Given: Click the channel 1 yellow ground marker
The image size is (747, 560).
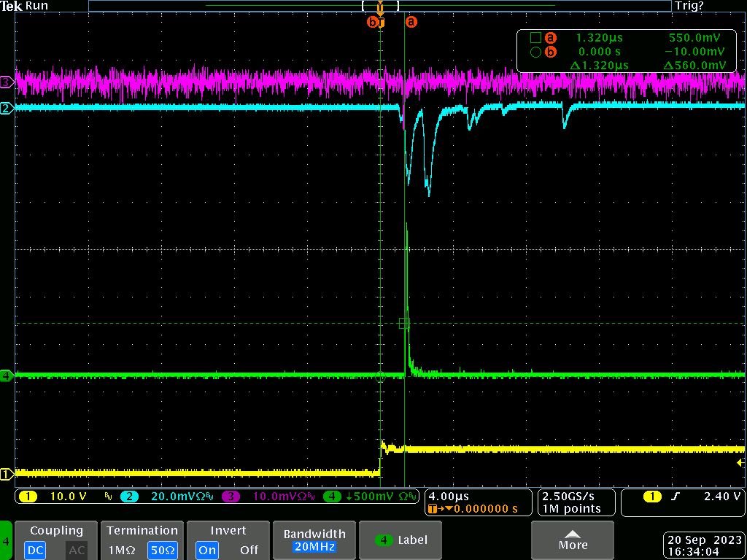Looking at the screenshot, I should (x=6, y=475).
